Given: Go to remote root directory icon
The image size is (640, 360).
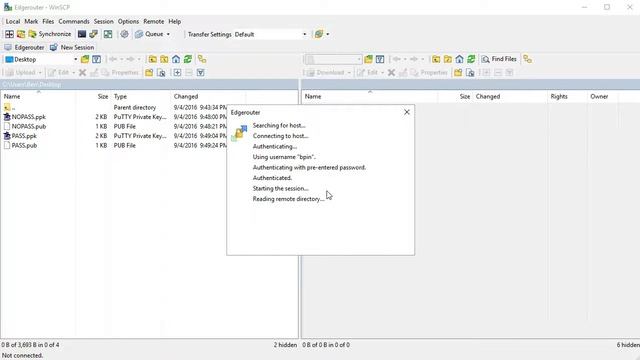Looking at the screenshot, I should point(448,60).
